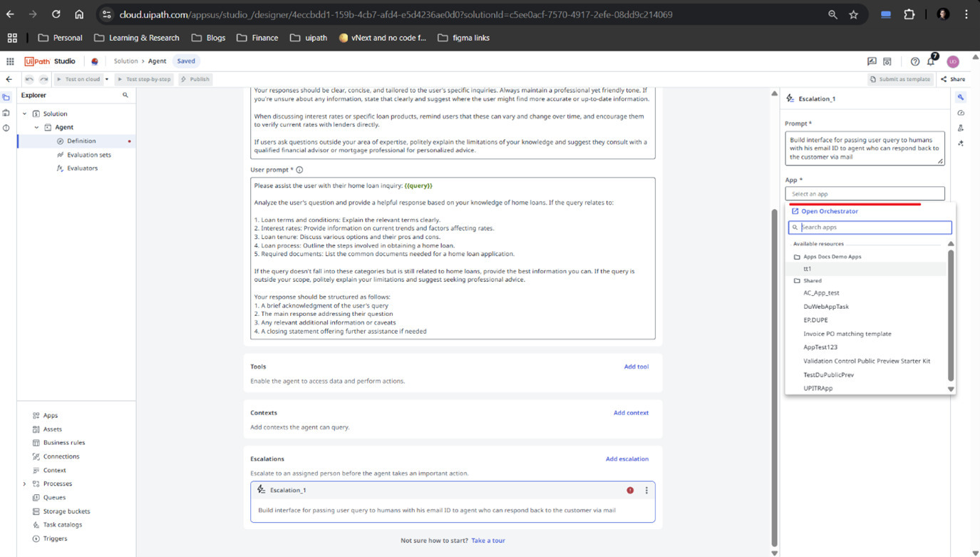The image size is (980, 557).
Task: Collapse the Agent tree node
Action: click(36, 127)
